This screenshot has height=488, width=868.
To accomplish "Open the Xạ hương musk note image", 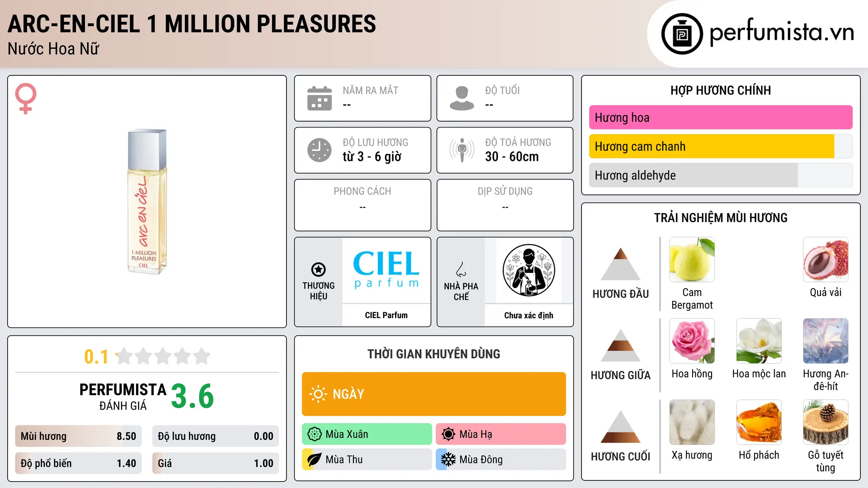I will click(692, 422).
